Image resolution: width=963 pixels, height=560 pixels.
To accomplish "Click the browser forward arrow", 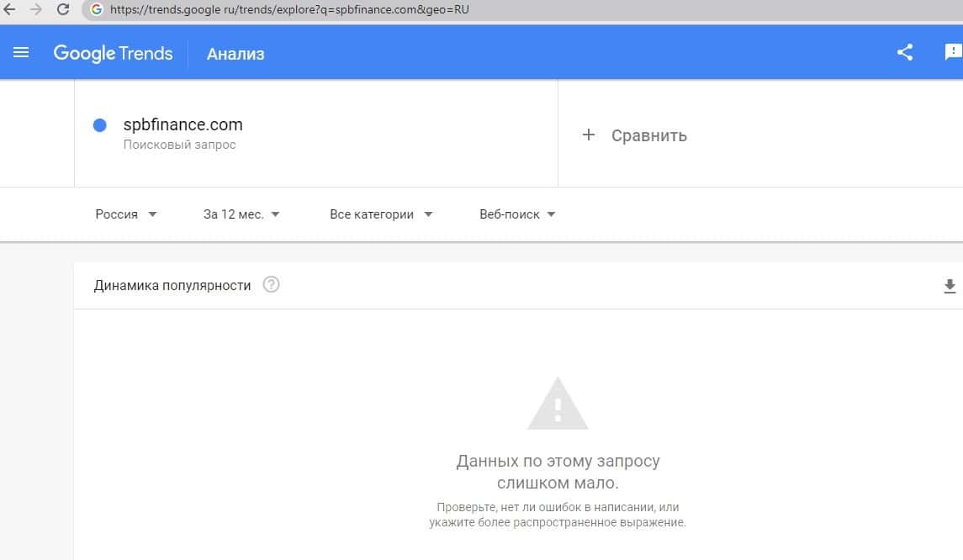I will tap(35, 10).
